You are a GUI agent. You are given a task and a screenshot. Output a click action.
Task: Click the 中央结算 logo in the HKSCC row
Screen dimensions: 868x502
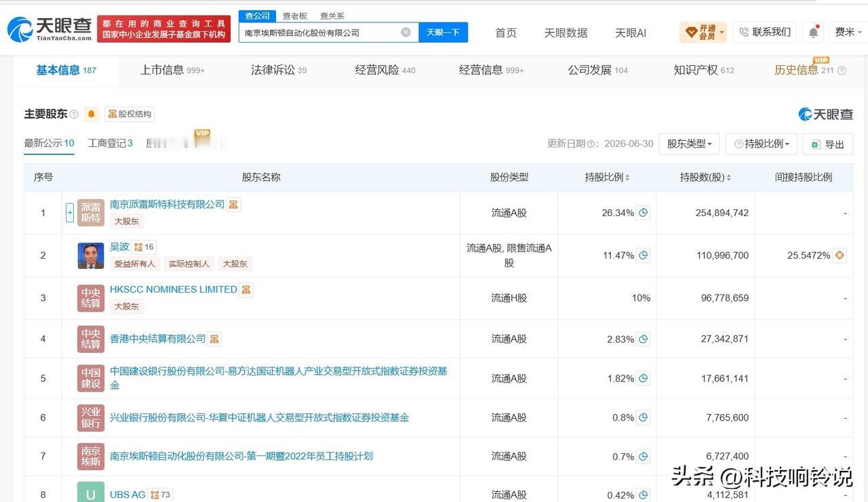(x=91, y=298)
